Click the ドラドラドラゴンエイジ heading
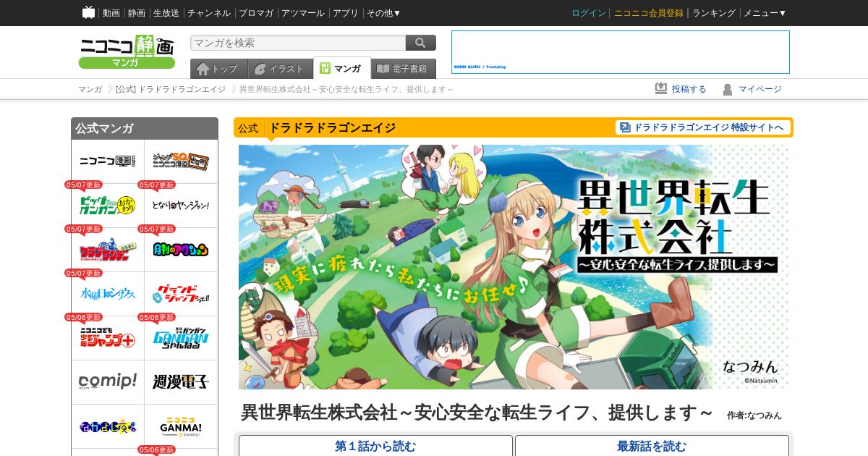The width and height of the screenshot is (868, 456). 333,128
